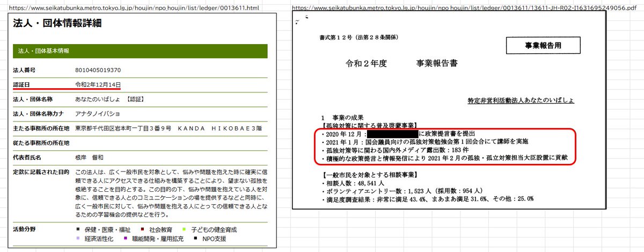Screen dimensions: 644x252
Task: Click the purple marker beside 職能開発・雇用拡充
Action: 127,238
